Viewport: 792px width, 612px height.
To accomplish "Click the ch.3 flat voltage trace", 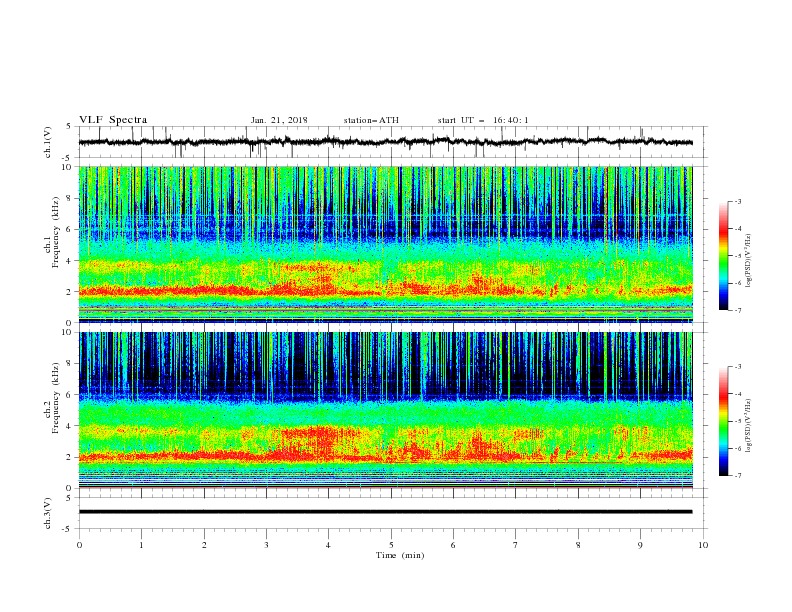I will point(385,512).
